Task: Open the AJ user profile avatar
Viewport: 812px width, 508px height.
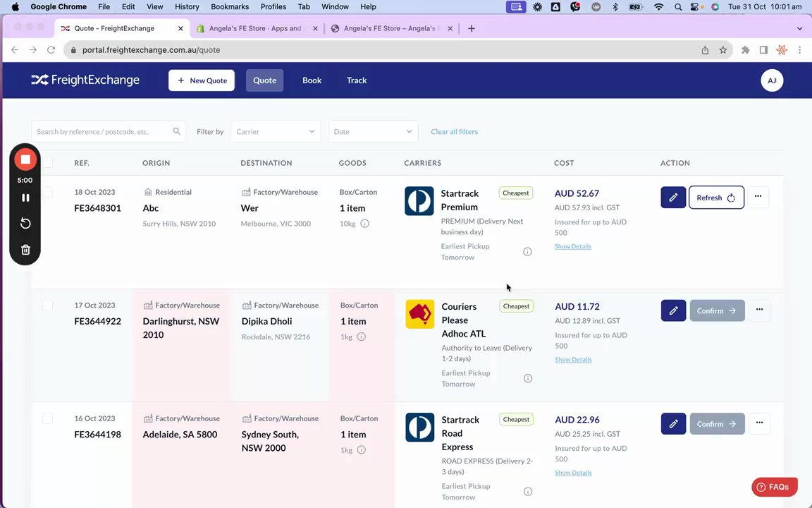Action: pos(772,80)
